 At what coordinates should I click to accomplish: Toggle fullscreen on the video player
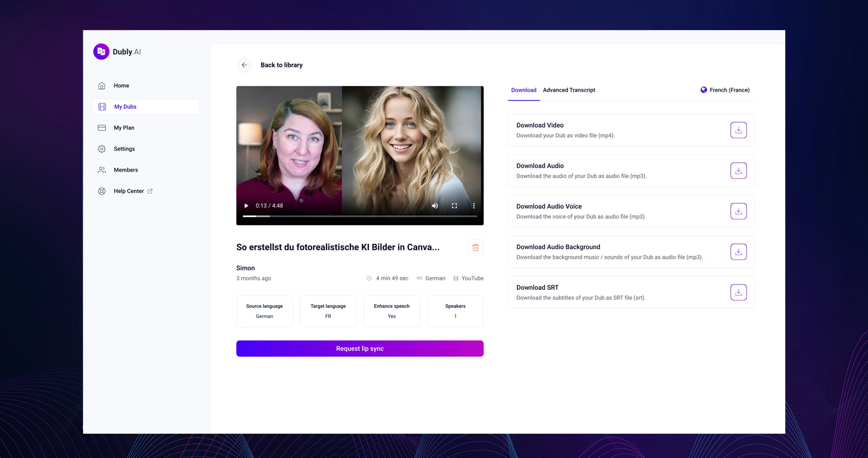tap(454, 206)
